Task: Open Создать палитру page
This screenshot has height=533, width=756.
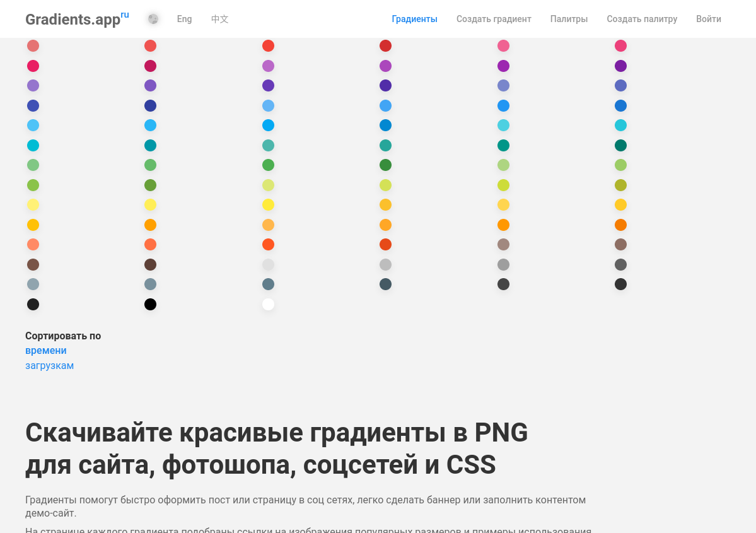Action: 642,19
